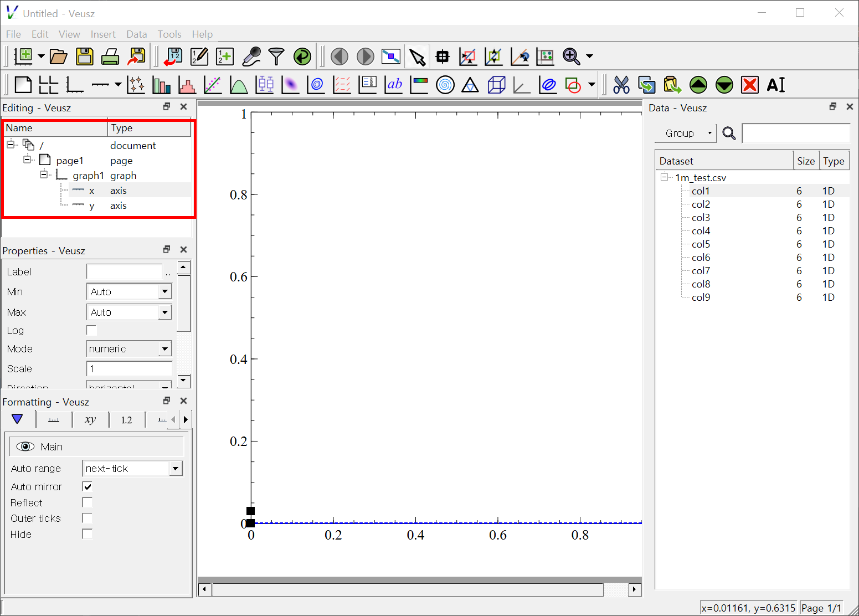The height and width of the screenshot is (616, 859).
Task: Add a contour plot icon
Action: click(316, 85)
